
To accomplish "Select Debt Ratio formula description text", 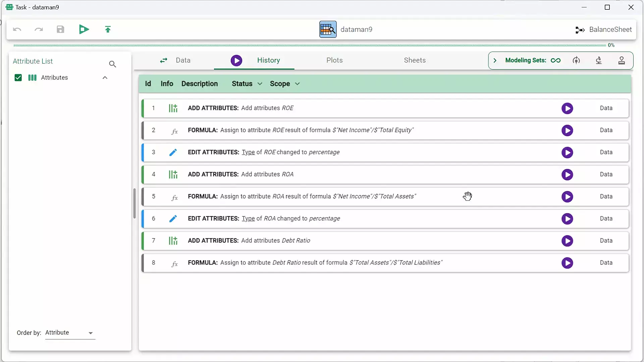I will click(315, 263).
